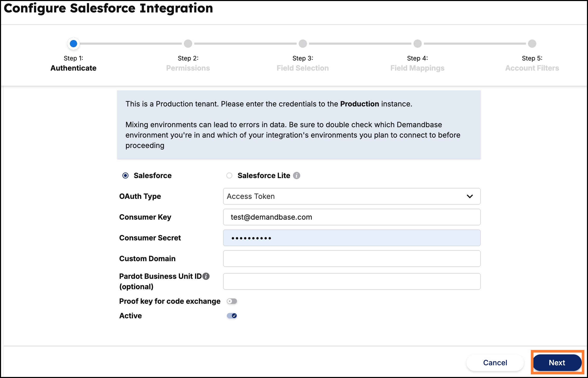This screenshot has height=378, width=588.
Task: Open the OAuth Type dropdown
Action: (352, 196)
